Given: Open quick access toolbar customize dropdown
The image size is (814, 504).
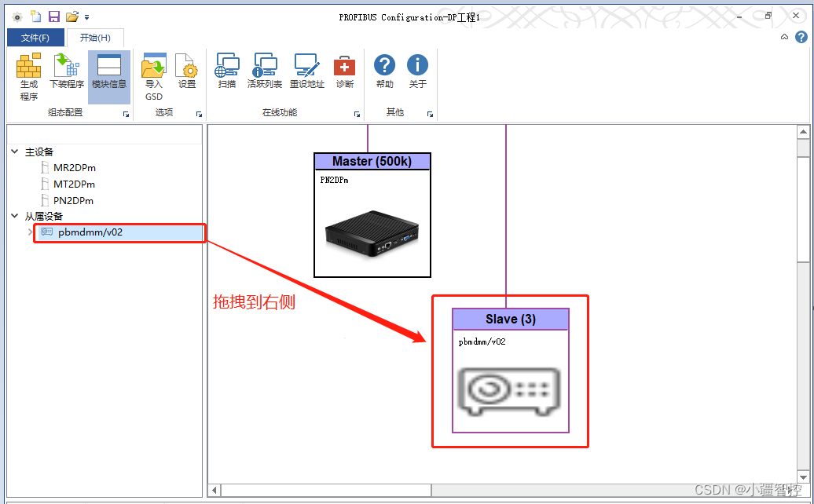Looking at the screenshot, I should [86, 17].
